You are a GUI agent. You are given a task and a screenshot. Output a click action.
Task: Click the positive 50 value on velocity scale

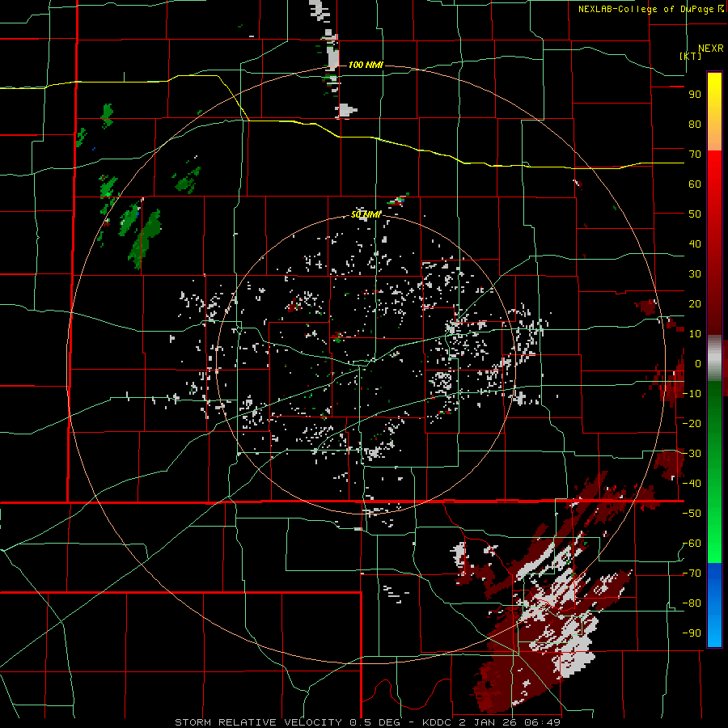695,214
